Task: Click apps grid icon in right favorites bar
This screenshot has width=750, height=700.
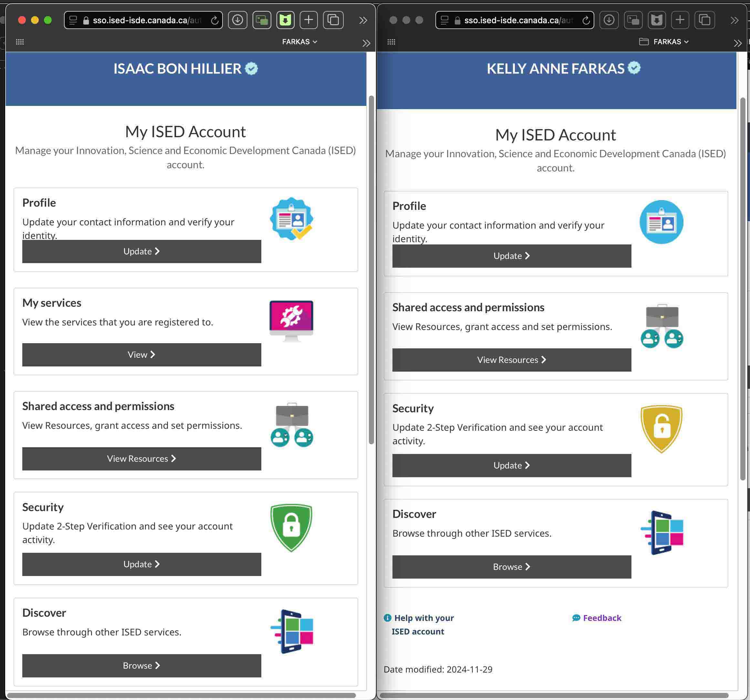Action: [x=391, y=42]
